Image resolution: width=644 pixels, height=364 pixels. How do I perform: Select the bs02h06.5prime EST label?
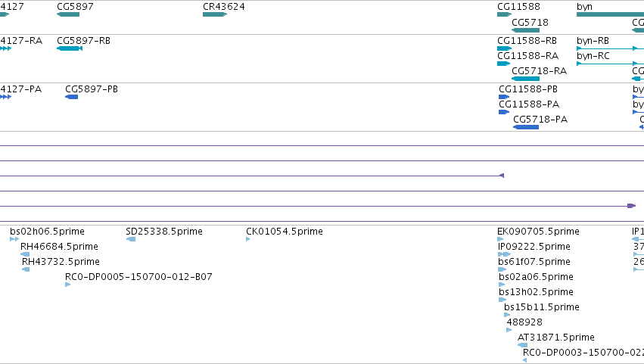(x=47, y=232)
